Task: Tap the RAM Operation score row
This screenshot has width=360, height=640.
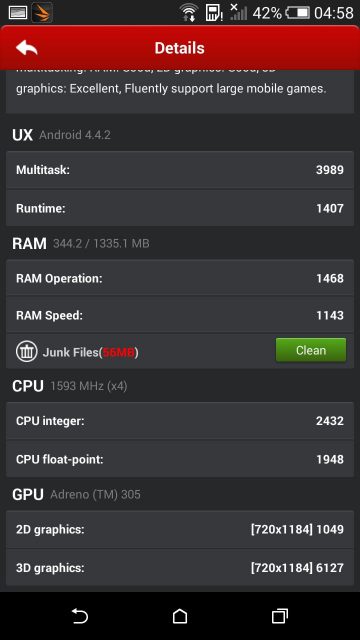Action: (x=180, y=278)
